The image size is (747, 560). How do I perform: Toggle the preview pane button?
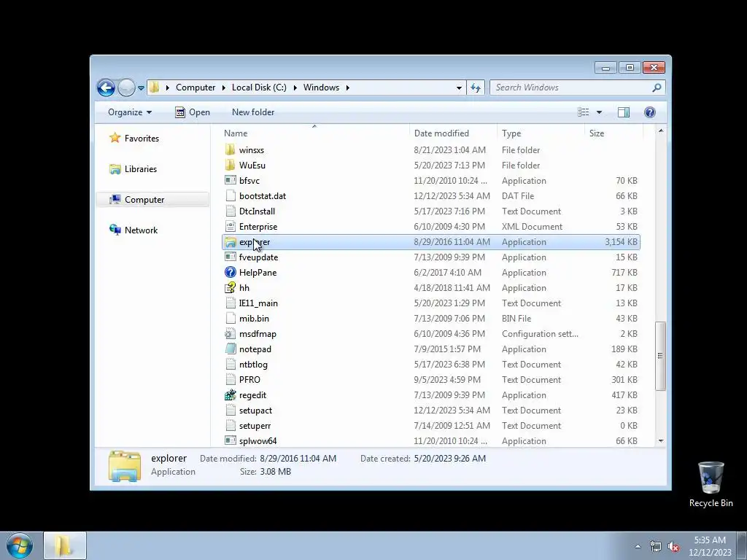pos(624,112)
